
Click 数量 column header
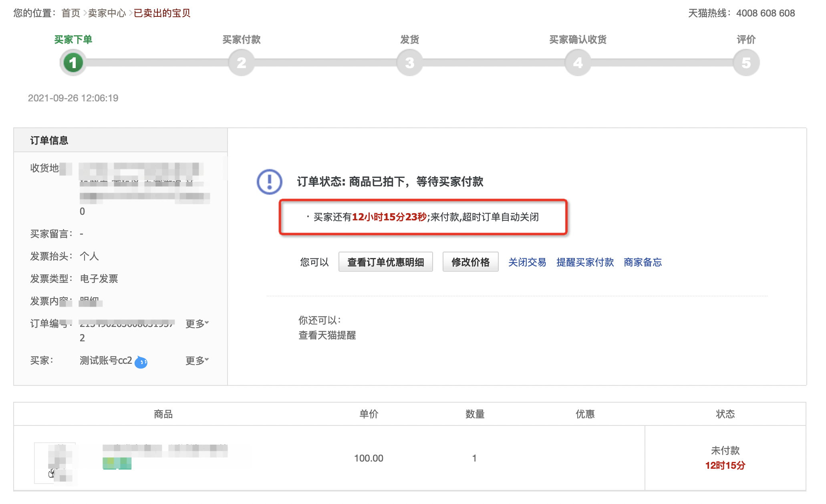click(475, 414)
